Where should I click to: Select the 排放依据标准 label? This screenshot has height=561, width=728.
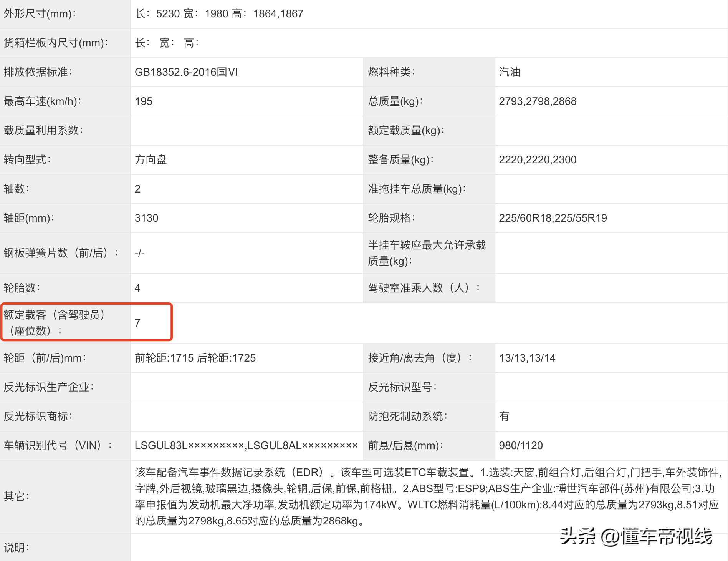pos(38,72)
